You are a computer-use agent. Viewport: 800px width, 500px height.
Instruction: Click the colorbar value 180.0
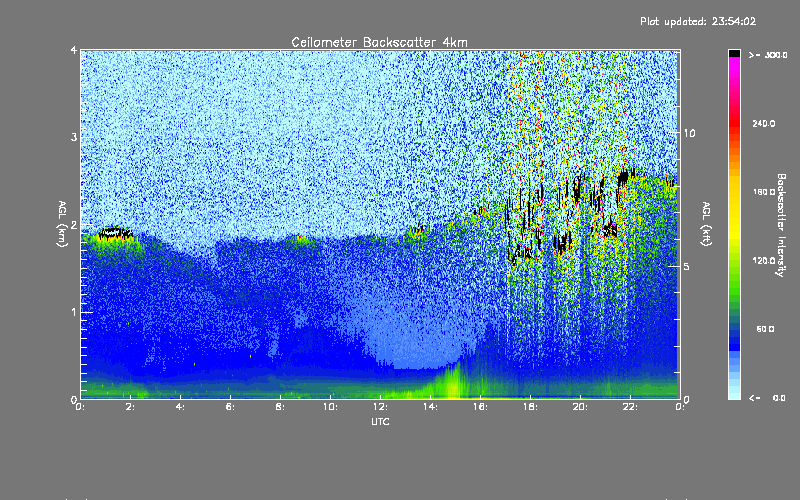tap(764, 192)
